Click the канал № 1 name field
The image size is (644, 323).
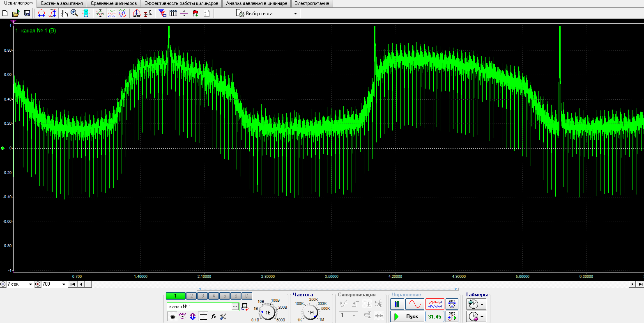200,307
